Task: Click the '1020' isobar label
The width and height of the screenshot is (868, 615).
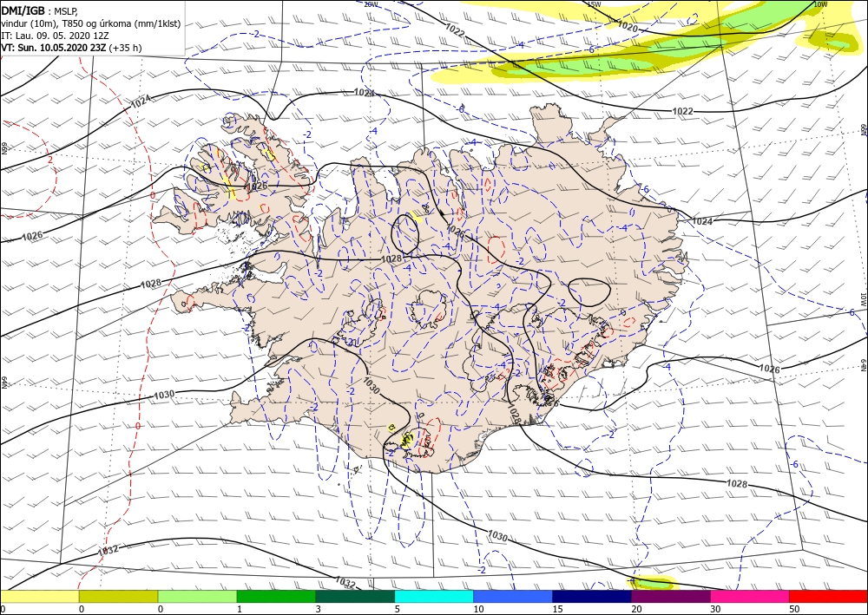Action: click(627, 25)
